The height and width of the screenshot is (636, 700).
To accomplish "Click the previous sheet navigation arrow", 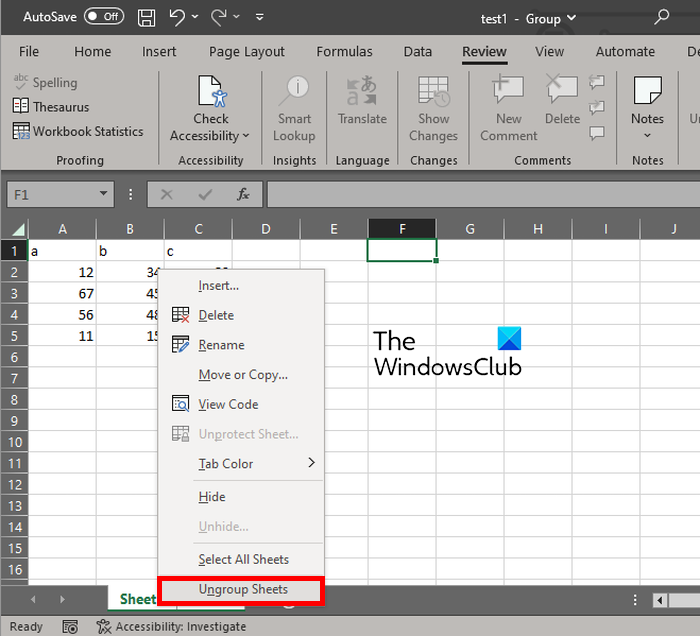I will (x=33, y=599).
